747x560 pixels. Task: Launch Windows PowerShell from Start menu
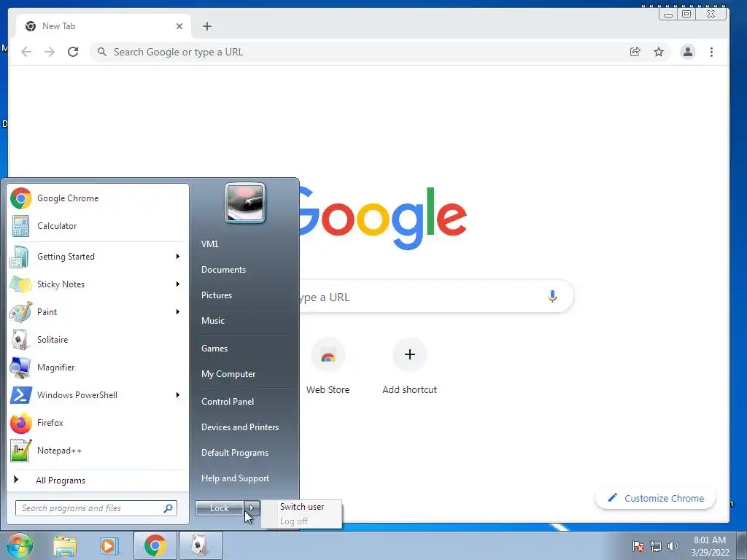coord(98,395)
